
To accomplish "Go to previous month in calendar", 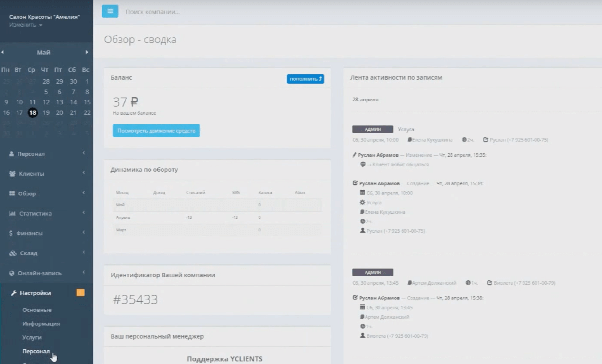I will (x=3, y=52).
